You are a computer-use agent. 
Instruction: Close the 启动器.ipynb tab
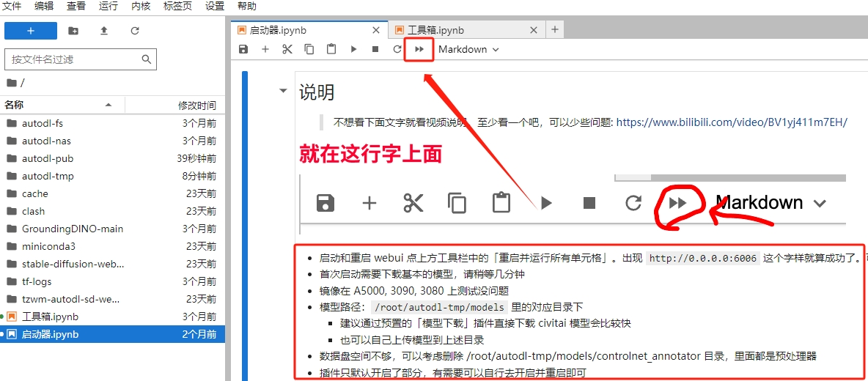click(x=376, y=31)
